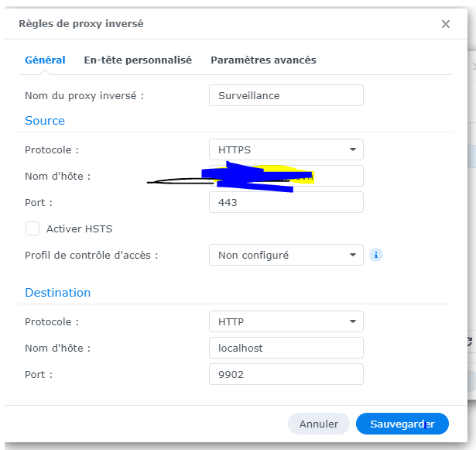Focus the Destination Port field showing 9902

tap(286, 374)
